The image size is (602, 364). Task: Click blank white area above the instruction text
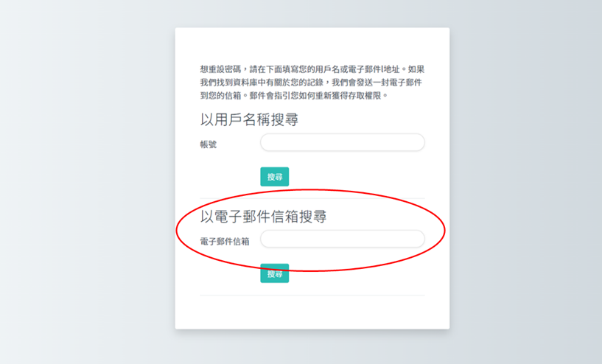(x=312, y=44)
